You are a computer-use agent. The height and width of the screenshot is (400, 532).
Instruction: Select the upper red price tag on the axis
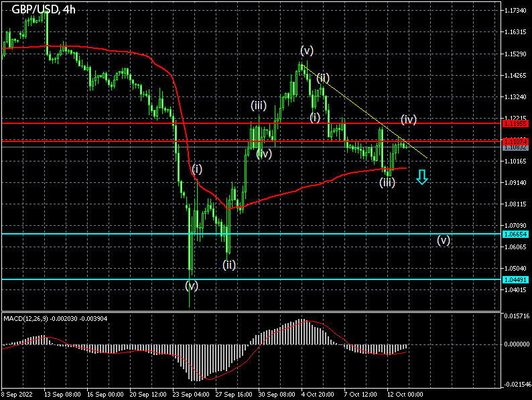click(516, 123)
